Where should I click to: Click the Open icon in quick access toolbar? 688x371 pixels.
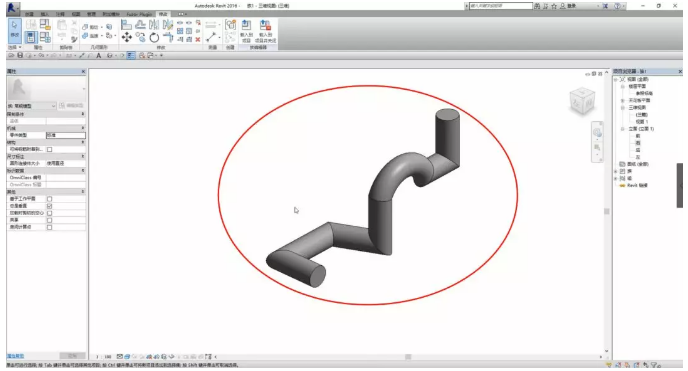point(11,55)
